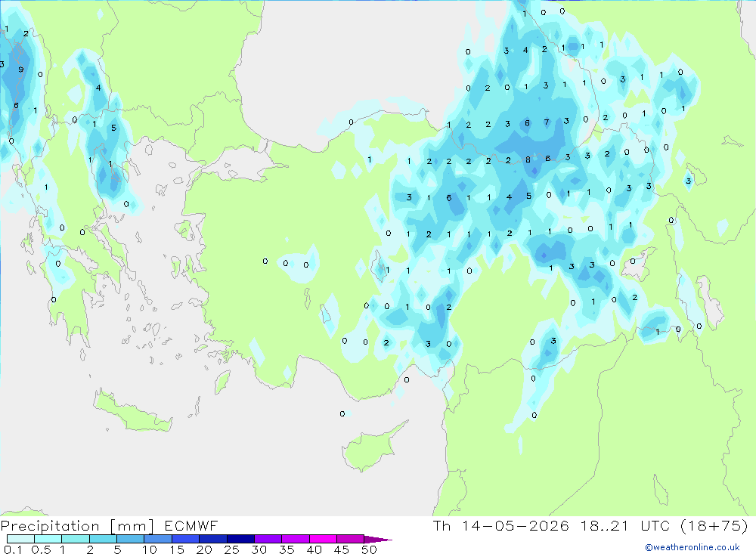Click the precipitation value "7" on the map

tap(547, 122)
